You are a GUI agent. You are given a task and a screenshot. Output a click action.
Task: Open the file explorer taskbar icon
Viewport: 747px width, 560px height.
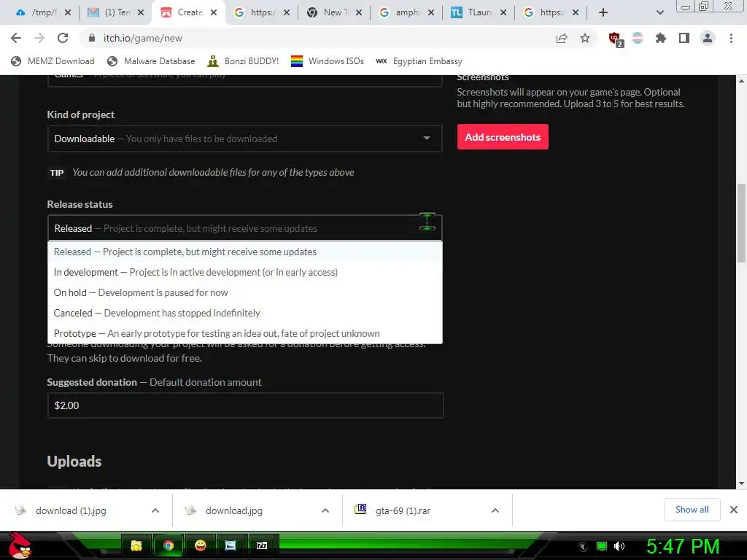point(136,545)
